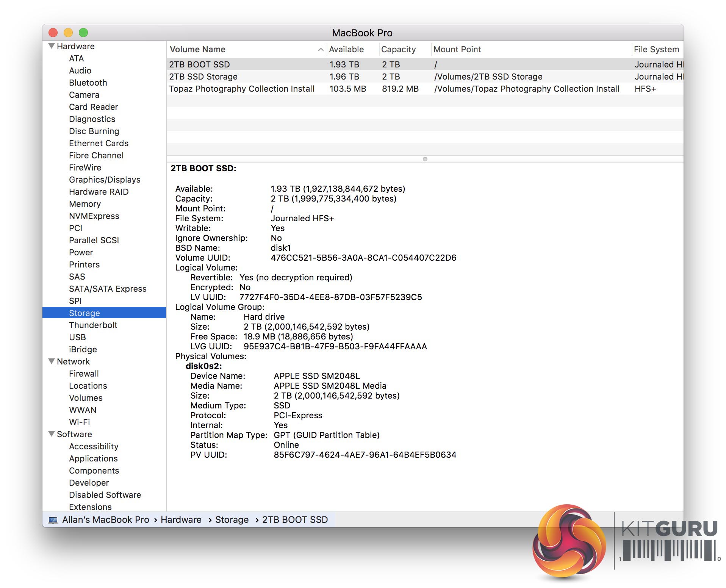
Task: Select Fibre Channel in sidebar
Action: click(x=96, y=155)
